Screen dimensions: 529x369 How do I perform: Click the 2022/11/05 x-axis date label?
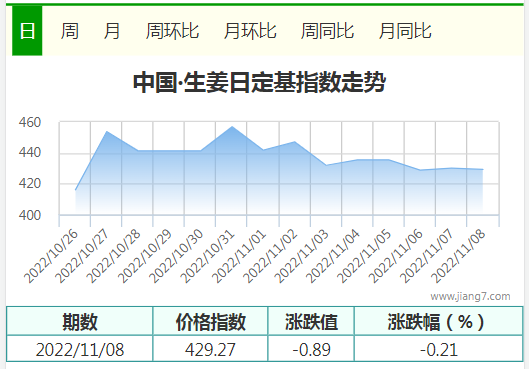[x=364, y=256]
